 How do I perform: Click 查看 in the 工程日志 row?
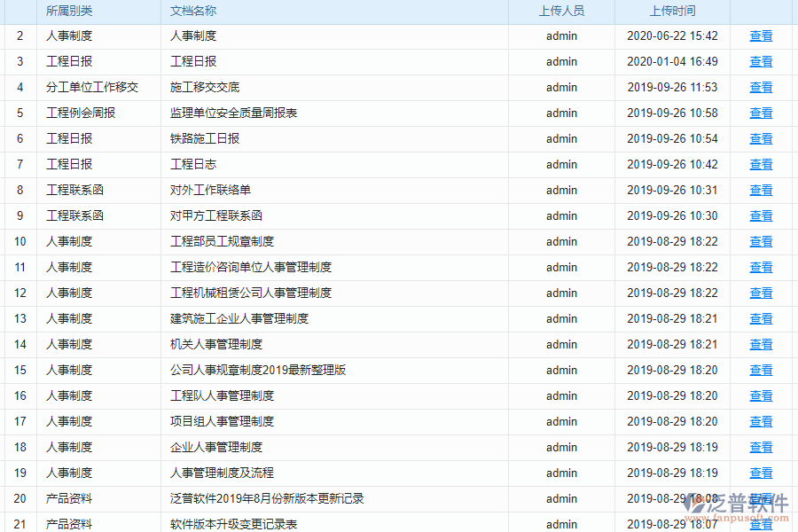click(762, 164)
